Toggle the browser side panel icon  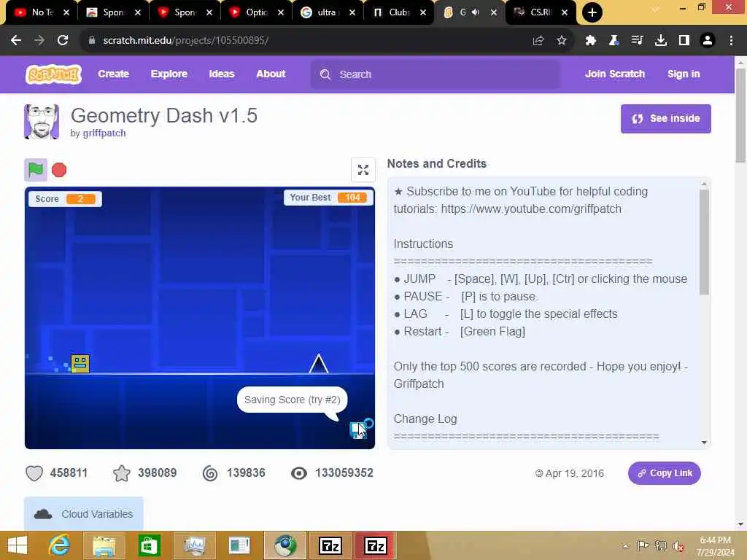point(684,41)
